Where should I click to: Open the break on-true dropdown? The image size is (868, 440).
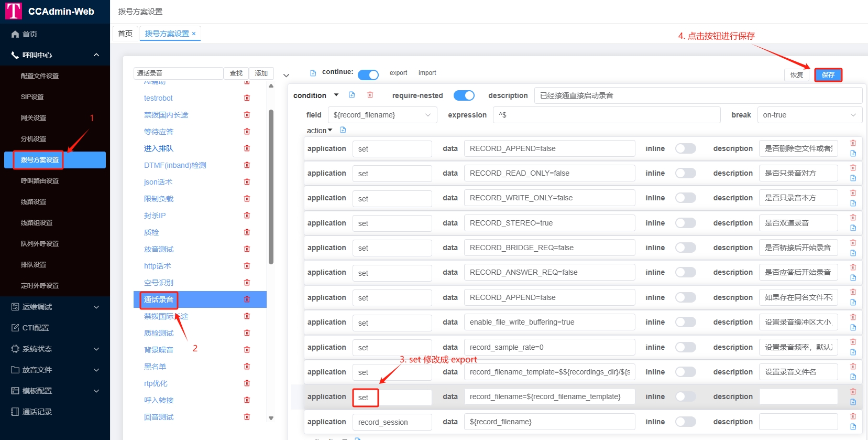coord(809,115)
